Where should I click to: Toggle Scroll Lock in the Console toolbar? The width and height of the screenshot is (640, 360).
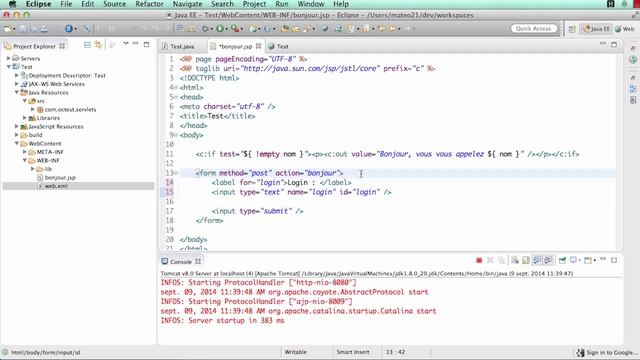[x=526, y=260]
